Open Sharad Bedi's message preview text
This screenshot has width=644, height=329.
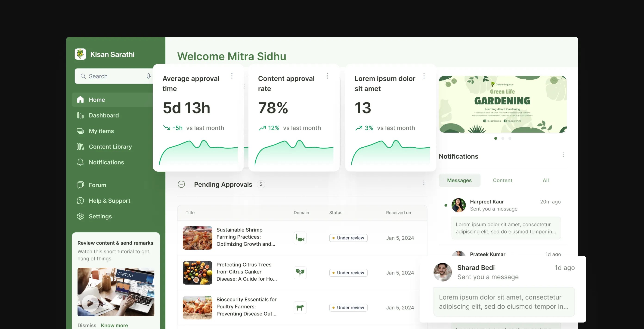504,302
